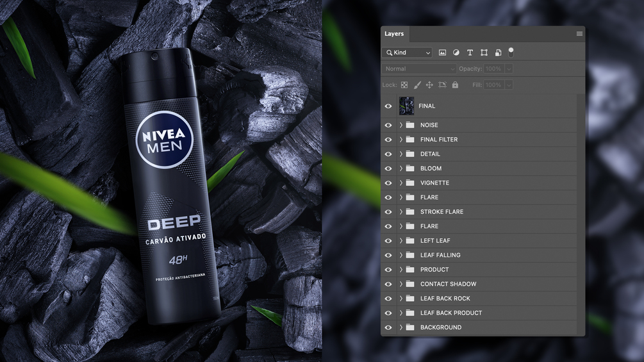Click the VIGNETTE group folder icon
The width and height of the screenshot is (644, 362).
click(410, 183)
